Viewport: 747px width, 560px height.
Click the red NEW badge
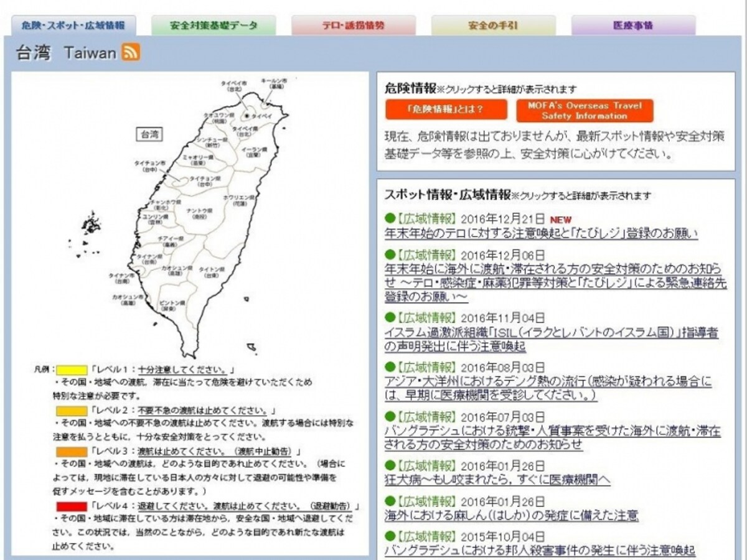(560, 220)
